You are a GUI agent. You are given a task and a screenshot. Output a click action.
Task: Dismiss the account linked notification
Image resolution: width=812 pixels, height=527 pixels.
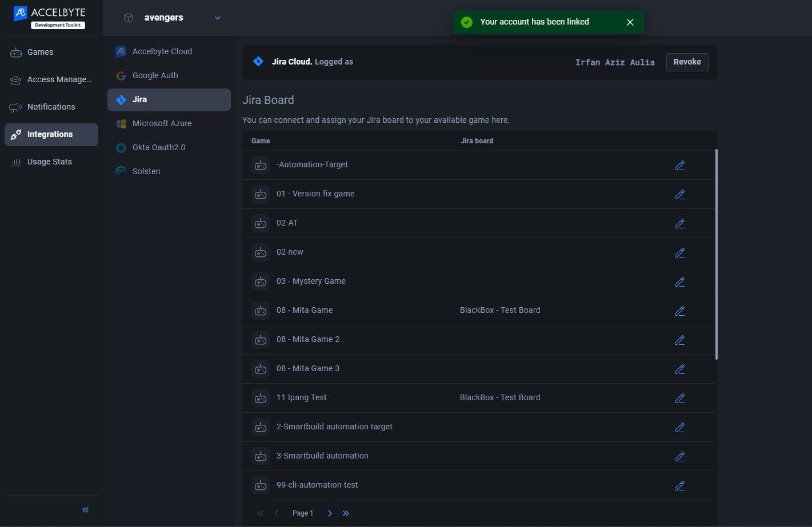630,22
